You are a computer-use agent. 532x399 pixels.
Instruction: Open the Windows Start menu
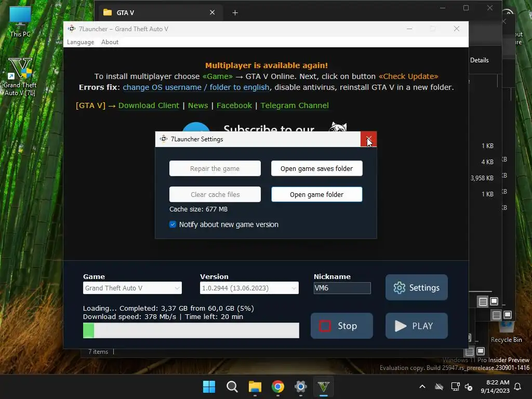click(x=209, y=387)
